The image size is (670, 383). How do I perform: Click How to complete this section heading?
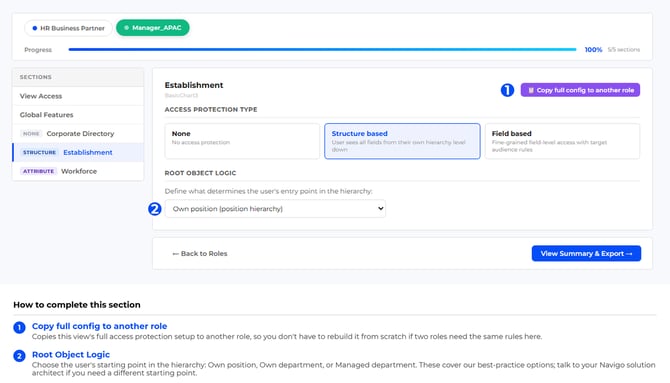77,305
